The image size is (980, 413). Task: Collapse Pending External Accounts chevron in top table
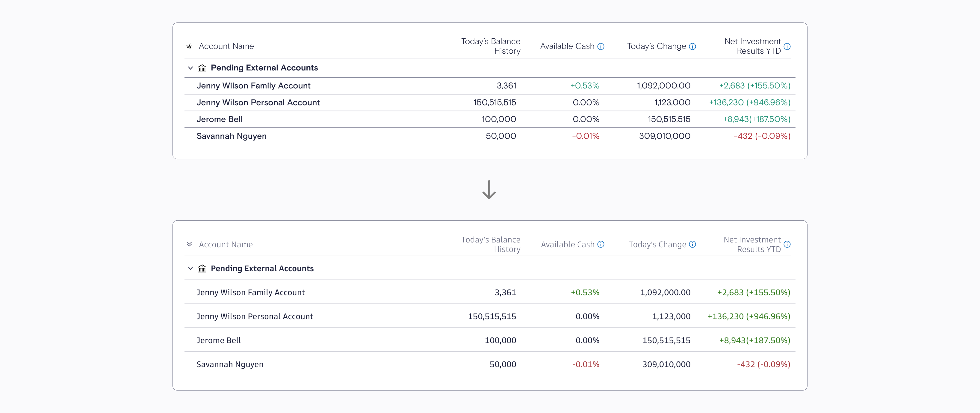click(x=190, y=68)
